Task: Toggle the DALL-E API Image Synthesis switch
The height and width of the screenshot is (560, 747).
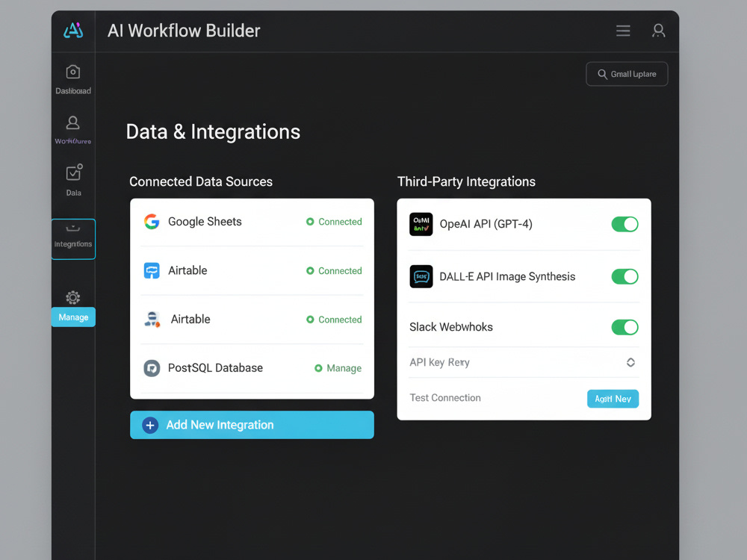Action: point(624,277)
